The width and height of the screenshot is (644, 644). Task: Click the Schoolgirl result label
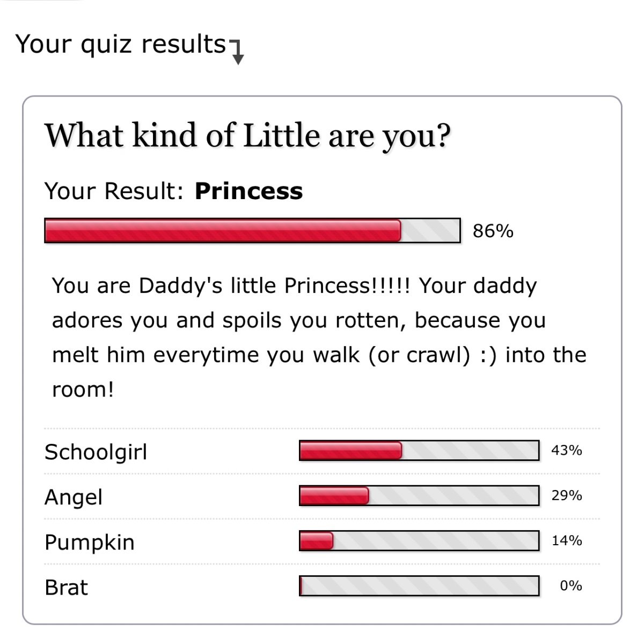[96, 452]
